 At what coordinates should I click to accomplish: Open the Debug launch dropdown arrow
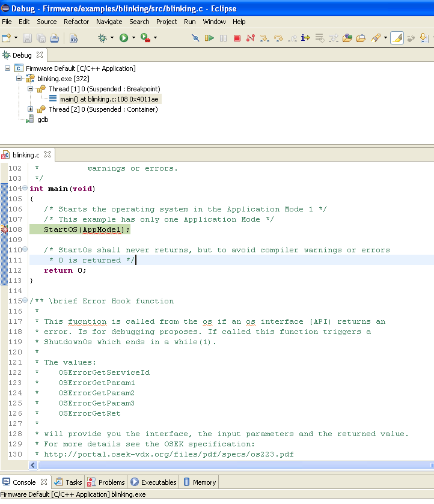click(x=112, y=38)
